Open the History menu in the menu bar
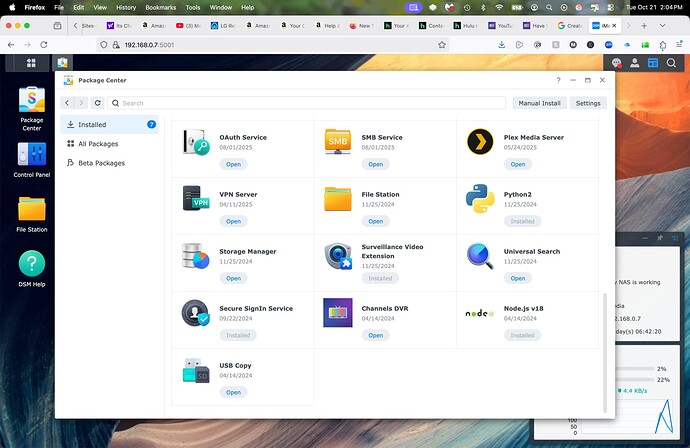690x448 pixels. [124, 6]
